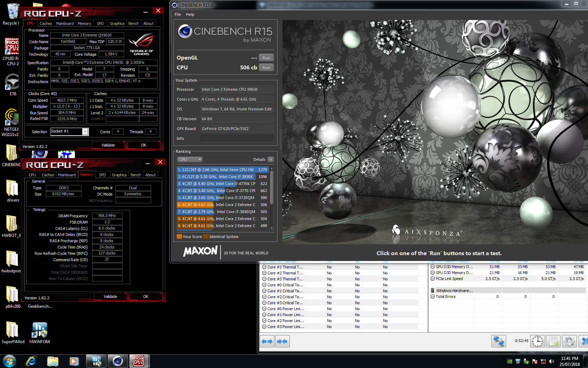Open HWiNFO remote network monitors icon
The height and width of the screenshot is (368, 588).
498,341
